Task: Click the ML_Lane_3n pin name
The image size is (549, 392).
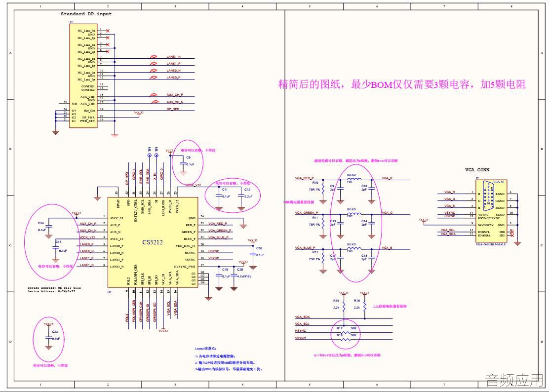Action: (86, 31)
